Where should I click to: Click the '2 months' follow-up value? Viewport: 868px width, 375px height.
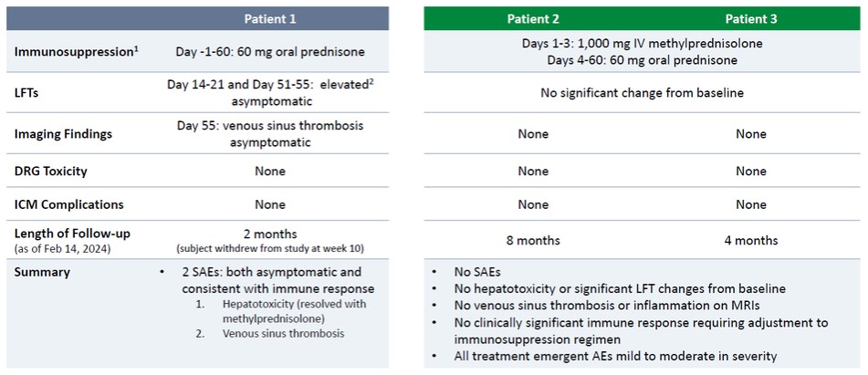pyautogui.click(x=270, y=234)
